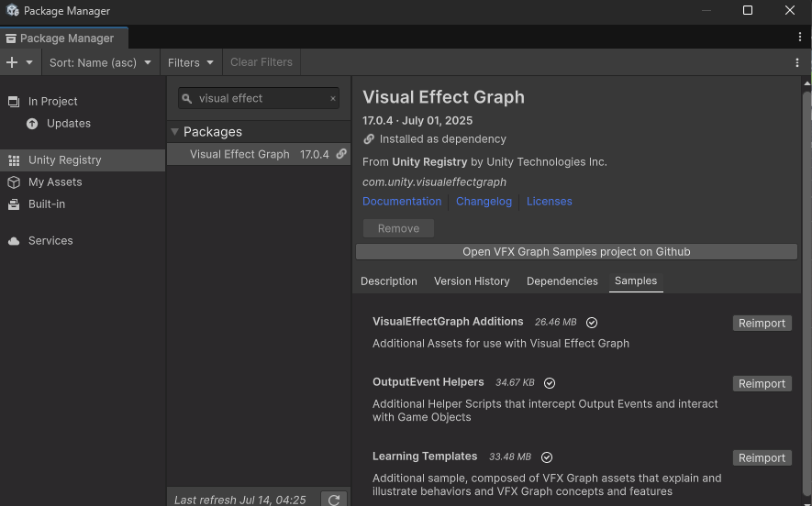Screen dimensions: 812x506
Task: Open the toolbar more options menu
Action: point(797,62)
